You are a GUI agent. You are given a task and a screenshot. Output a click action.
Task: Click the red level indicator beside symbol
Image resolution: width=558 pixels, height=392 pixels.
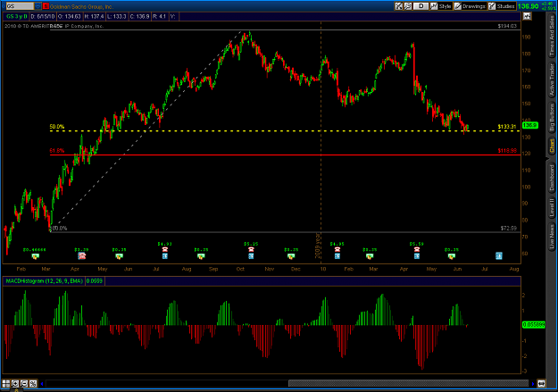point(46,6)
